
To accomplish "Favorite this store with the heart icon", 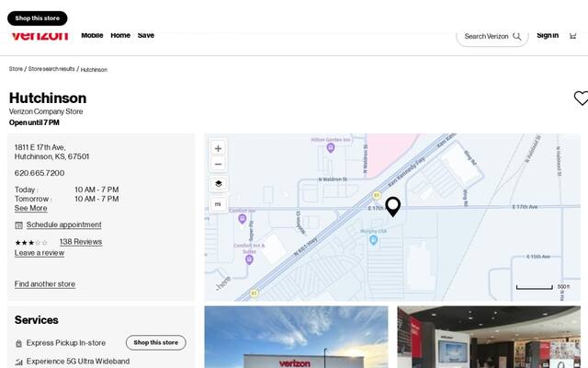I will pyautogui.click(x=581, y=98).
